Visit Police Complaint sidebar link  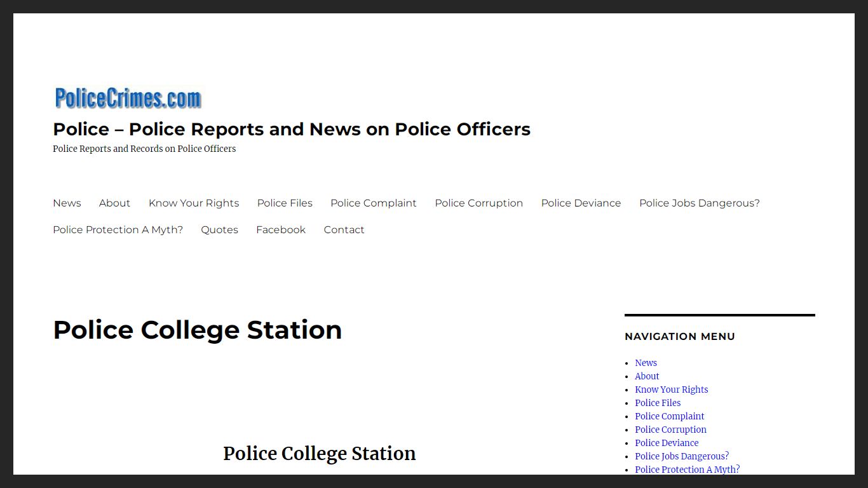point(669,416)
